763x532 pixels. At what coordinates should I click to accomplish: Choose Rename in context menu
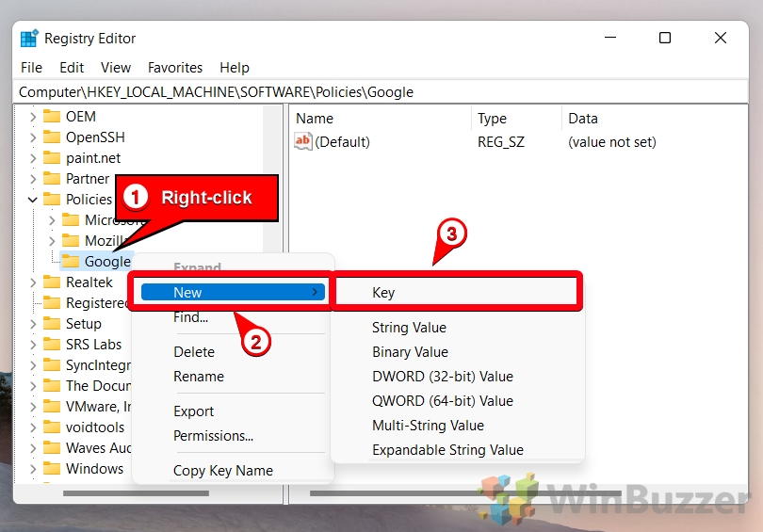tap(199, 376)
